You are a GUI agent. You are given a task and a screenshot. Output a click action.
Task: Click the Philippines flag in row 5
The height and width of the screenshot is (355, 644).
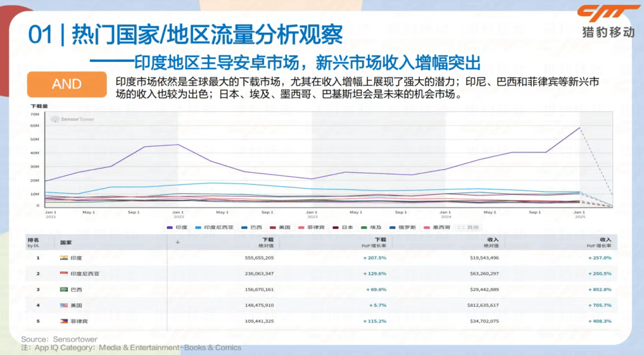(64, 321)
